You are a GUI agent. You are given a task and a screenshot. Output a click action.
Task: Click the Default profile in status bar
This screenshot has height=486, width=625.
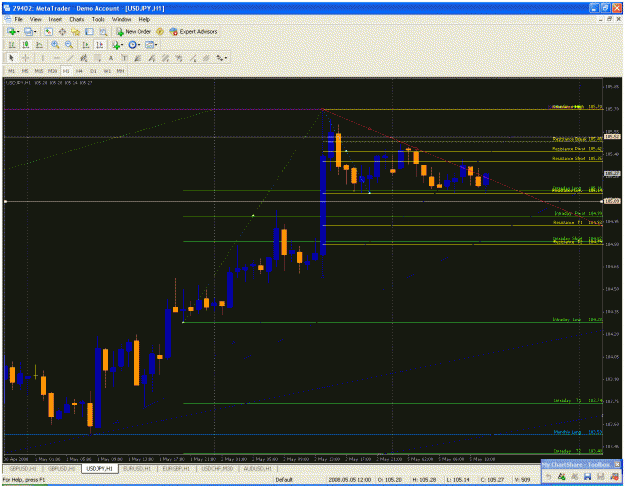[284, 480]
